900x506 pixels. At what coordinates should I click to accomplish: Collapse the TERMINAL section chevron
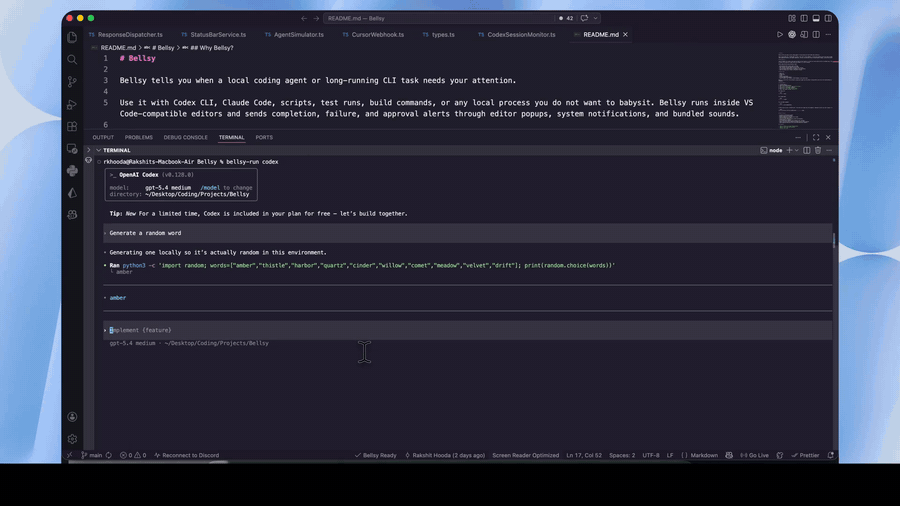[99, 150]
